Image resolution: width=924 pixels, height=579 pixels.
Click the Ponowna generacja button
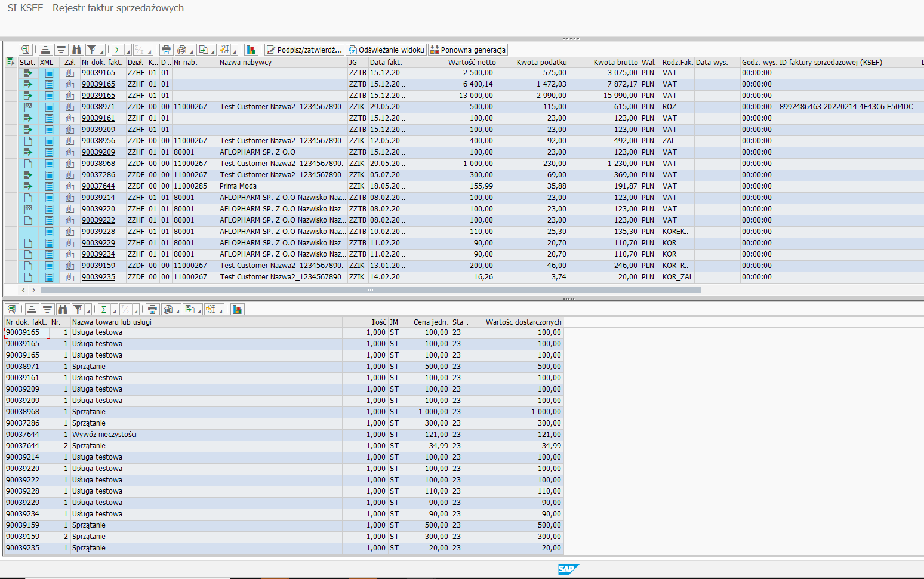tap(468, 50)
